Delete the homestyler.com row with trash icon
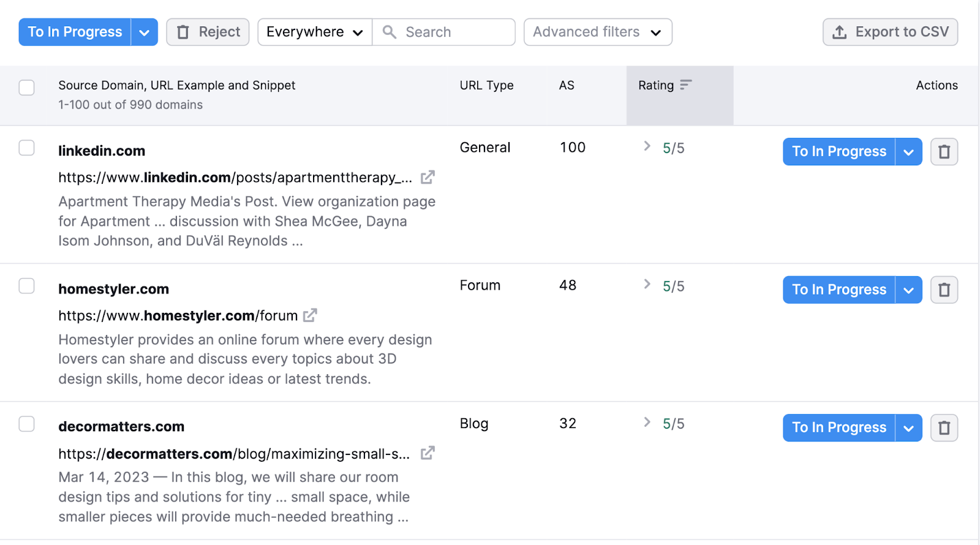980x545 pixels. 944,290
